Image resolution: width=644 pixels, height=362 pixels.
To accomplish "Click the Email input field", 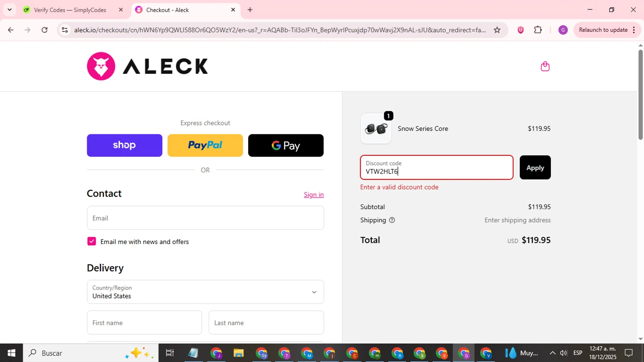I will 205,218.
